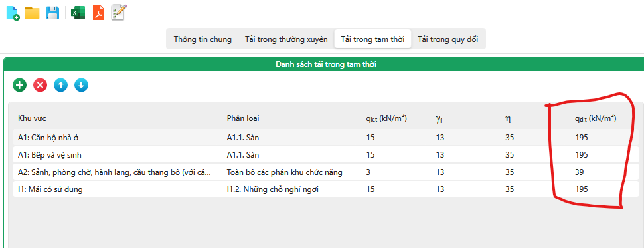Move the row up with the blue up arrow
644x248 pixels.
click(x=61, y=86)
